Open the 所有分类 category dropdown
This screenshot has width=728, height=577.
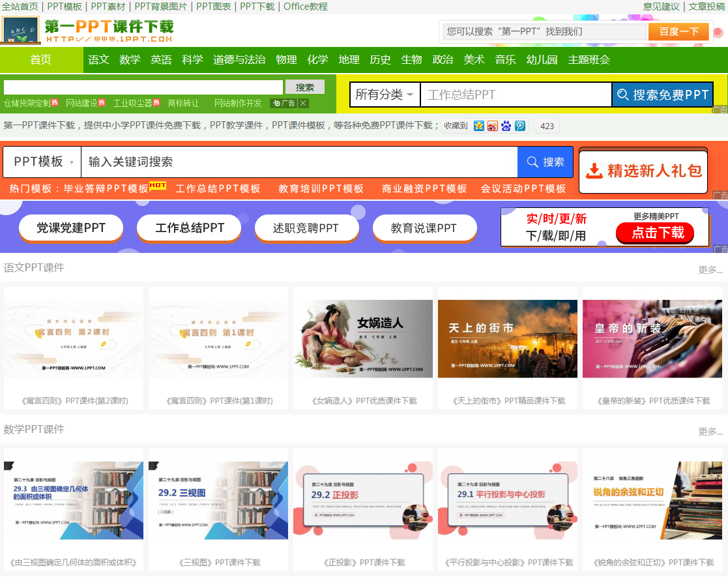(x=385, y=94)
